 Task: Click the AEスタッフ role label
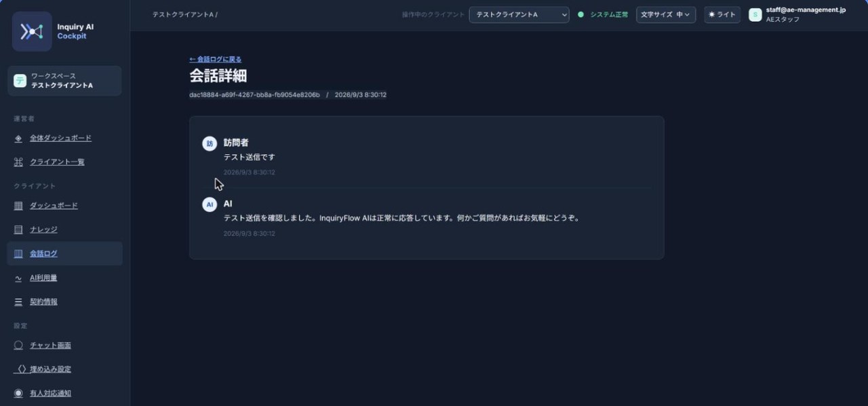pyautogui.click(x=783, y=20)
